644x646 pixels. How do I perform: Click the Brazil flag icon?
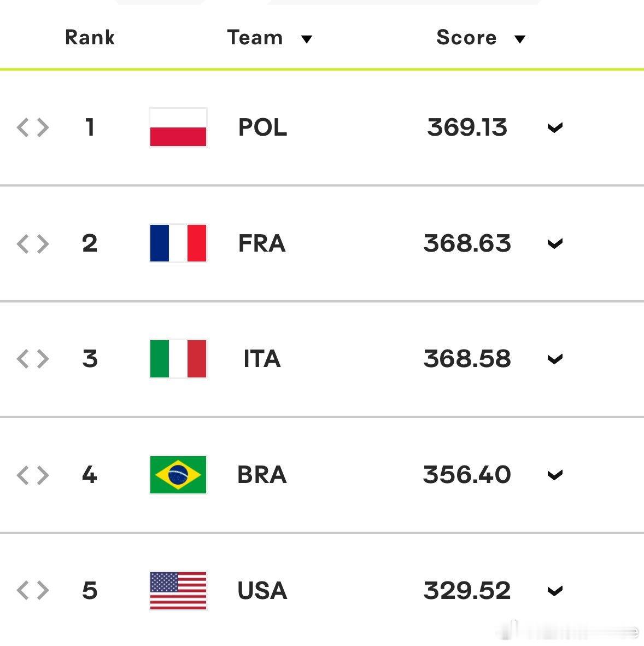178,474
